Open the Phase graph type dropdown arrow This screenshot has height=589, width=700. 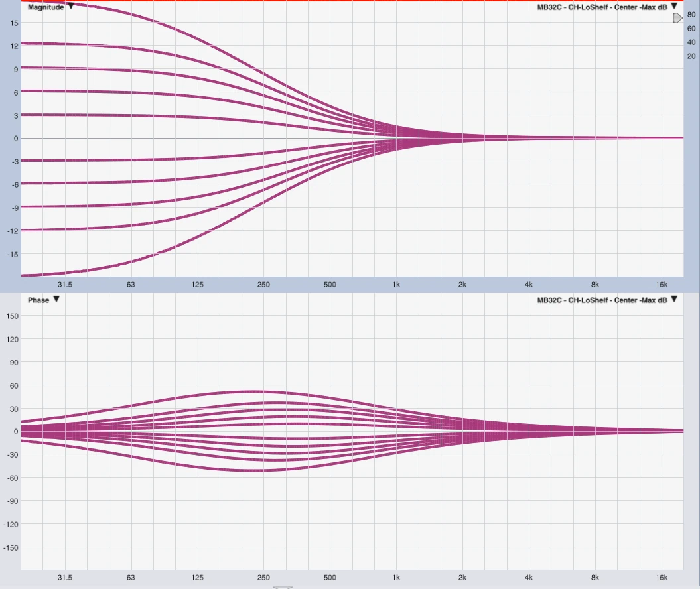click(56, 300)
